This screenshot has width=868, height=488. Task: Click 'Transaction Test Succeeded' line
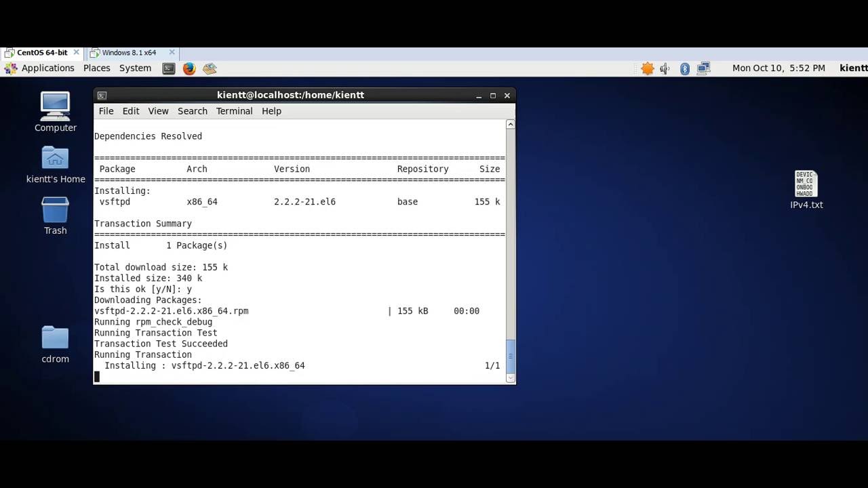161,344
